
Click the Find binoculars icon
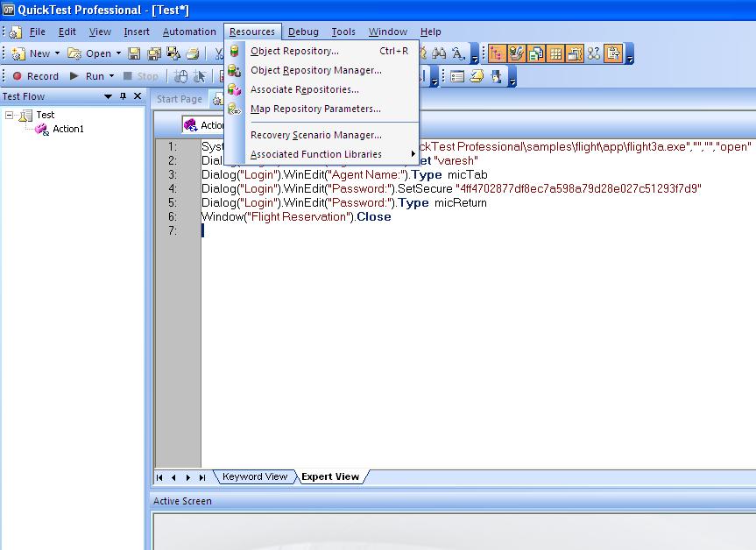pos(439,53)
